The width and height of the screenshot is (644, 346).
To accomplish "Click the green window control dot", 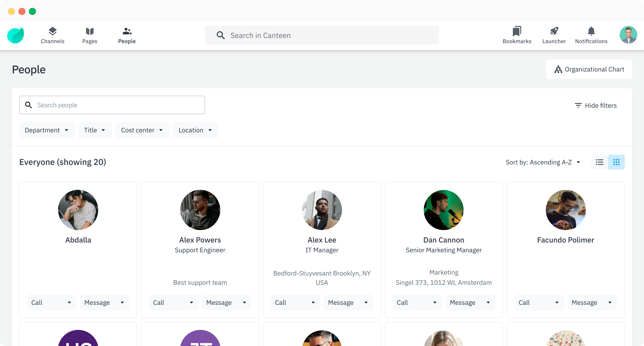I will coord(32,11).
